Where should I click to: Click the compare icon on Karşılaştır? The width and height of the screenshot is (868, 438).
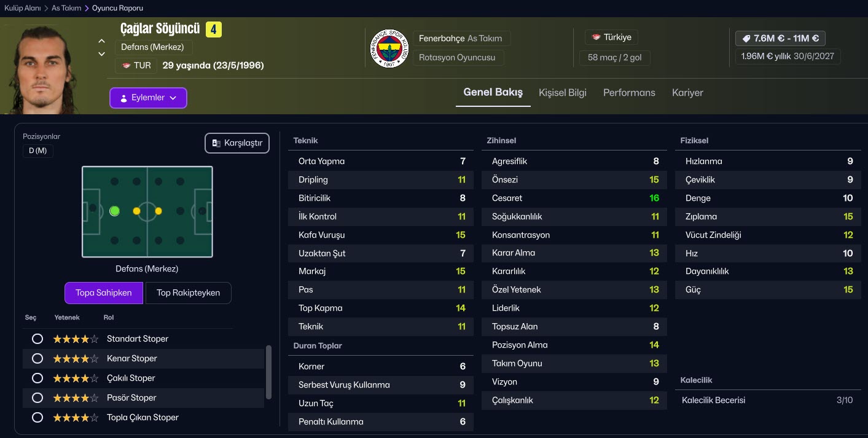[x=216, y=143]
